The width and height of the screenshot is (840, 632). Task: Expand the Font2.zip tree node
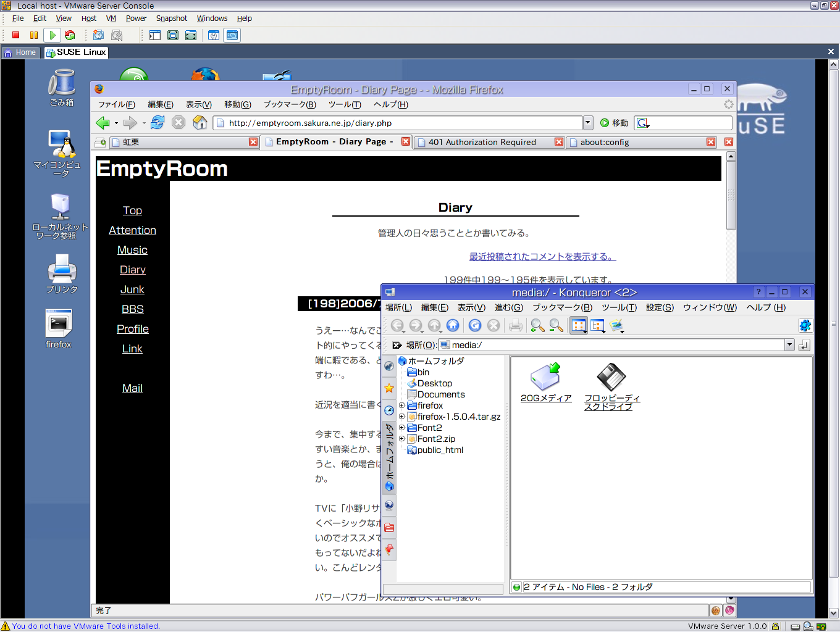(x=401, y=439)
